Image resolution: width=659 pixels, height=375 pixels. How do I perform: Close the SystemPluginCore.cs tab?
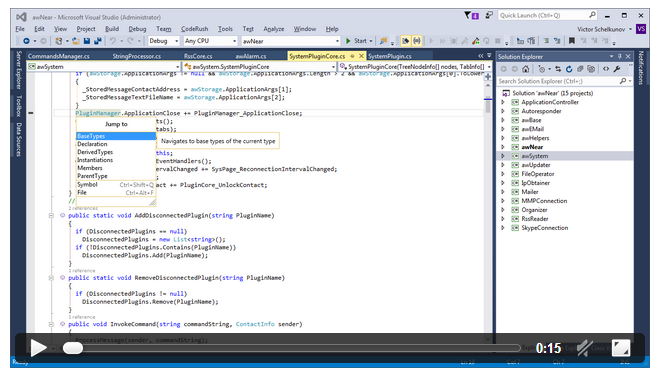click(x=361, y=56)
